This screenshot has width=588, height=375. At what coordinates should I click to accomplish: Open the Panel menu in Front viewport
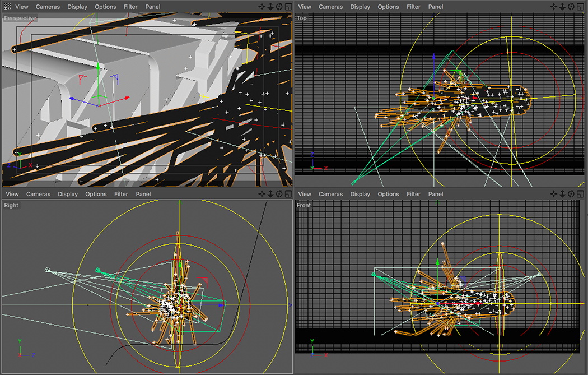coord(436,194)
